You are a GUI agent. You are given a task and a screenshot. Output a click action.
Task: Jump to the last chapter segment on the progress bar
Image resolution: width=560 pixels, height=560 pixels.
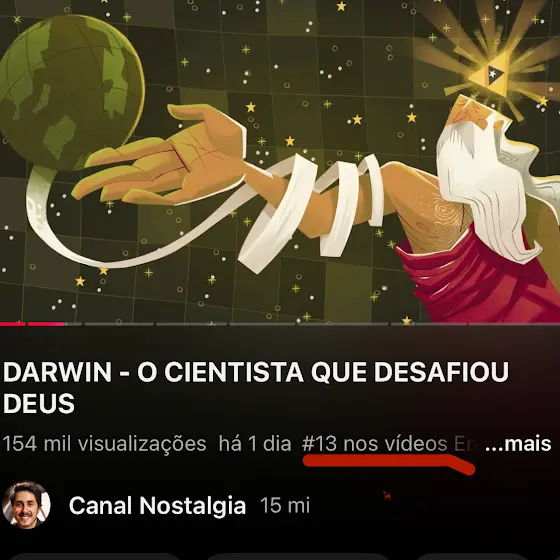click(x=514, y=324)
